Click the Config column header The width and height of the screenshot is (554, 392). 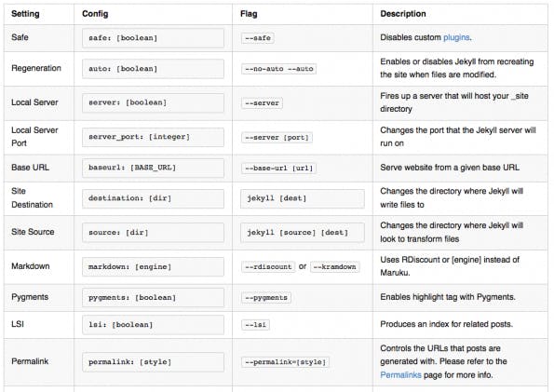click(95, 14)
